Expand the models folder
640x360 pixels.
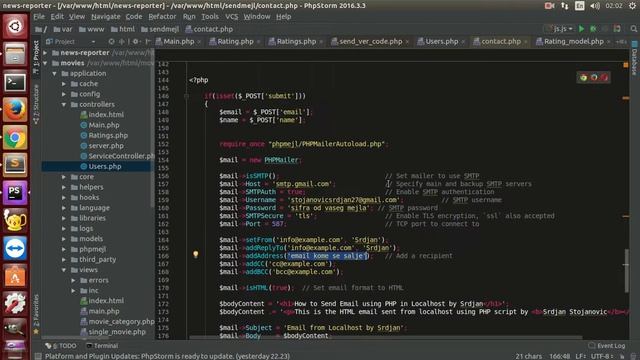pos(64,239)
